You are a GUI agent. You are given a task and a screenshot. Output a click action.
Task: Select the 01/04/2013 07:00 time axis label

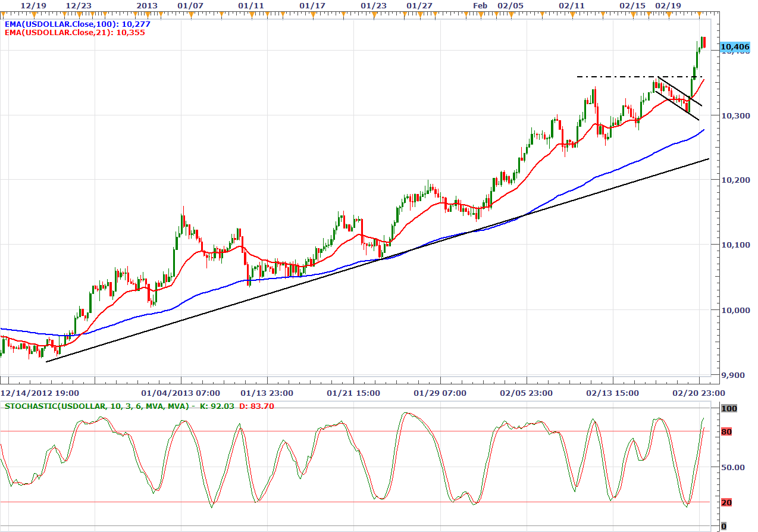(180, 393)
